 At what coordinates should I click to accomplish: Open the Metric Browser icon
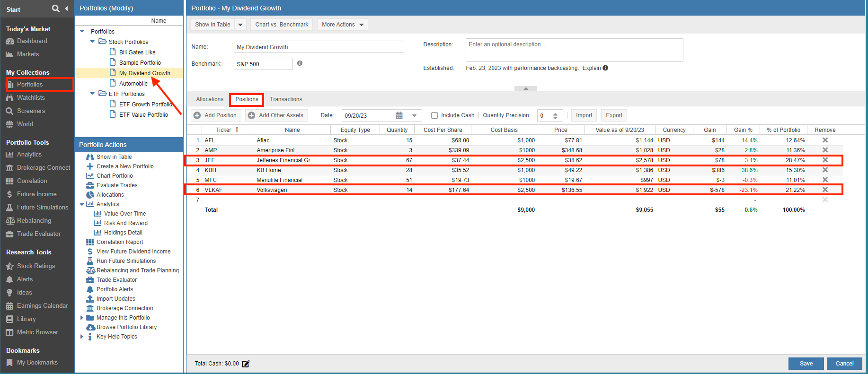click(9, 332)
